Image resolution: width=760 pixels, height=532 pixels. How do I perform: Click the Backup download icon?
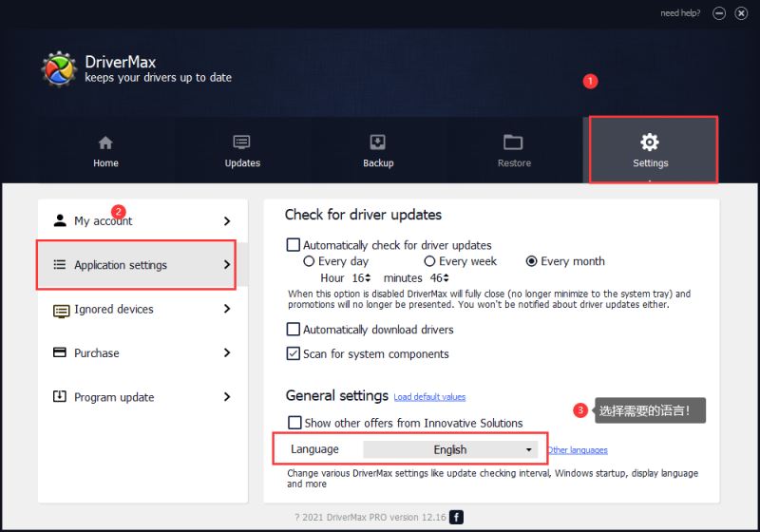(377, 142)
